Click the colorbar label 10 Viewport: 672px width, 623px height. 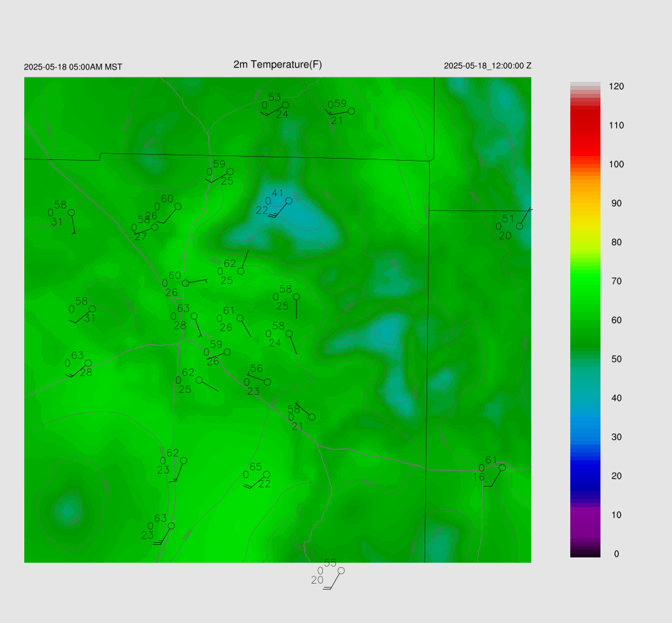click(x=616, y=515)
